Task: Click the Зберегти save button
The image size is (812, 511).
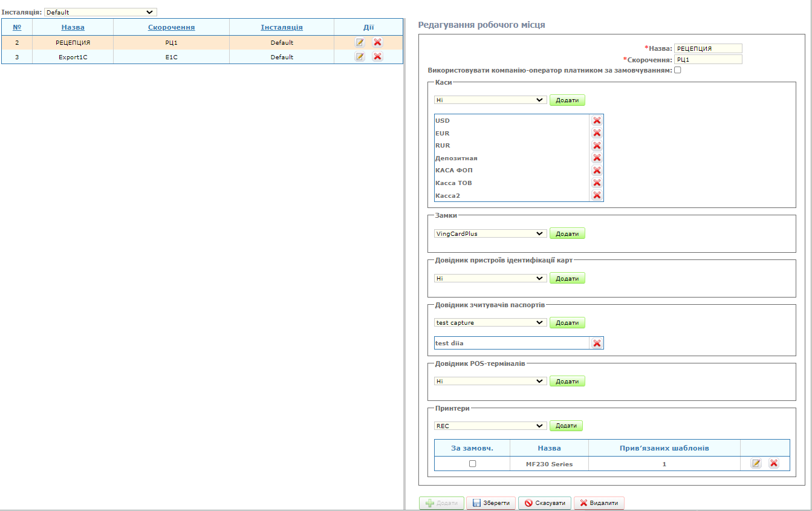Action: [492, 503]
